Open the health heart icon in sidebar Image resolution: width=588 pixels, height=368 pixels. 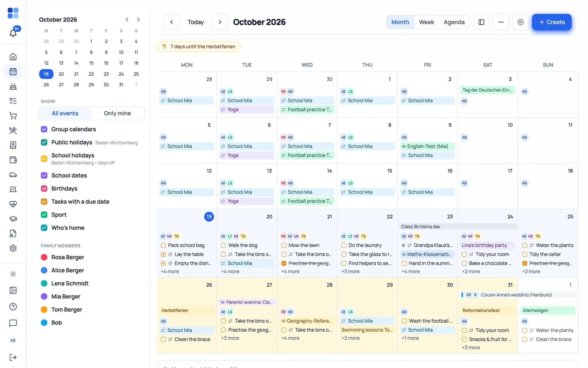[13, 204]
